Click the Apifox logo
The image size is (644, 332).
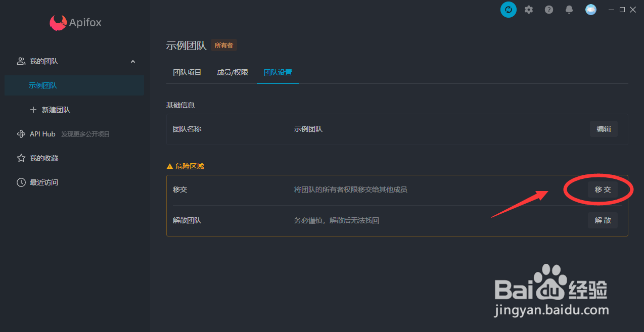58,23
